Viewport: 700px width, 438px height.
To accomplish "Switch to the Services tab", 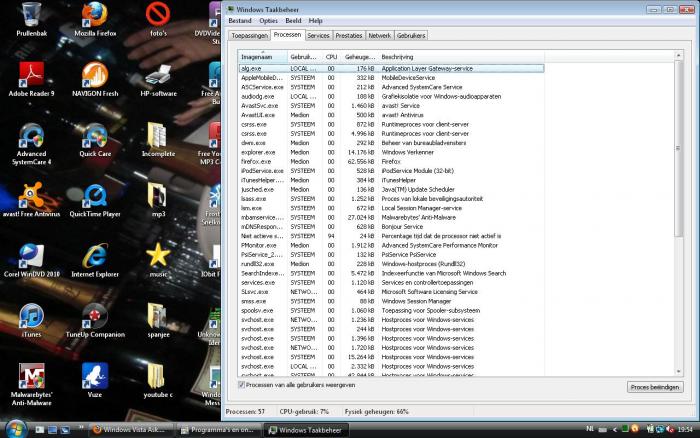I will [318, 36].
